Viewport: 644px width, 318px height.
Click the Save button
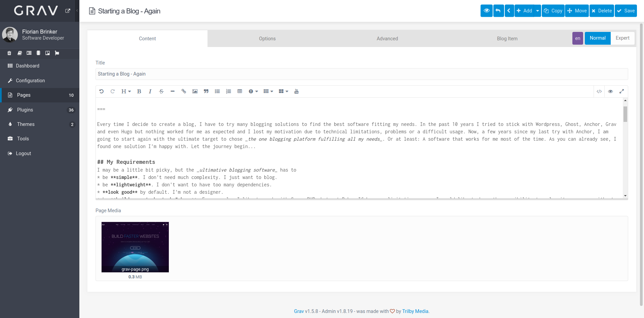[x=626, y=11]
